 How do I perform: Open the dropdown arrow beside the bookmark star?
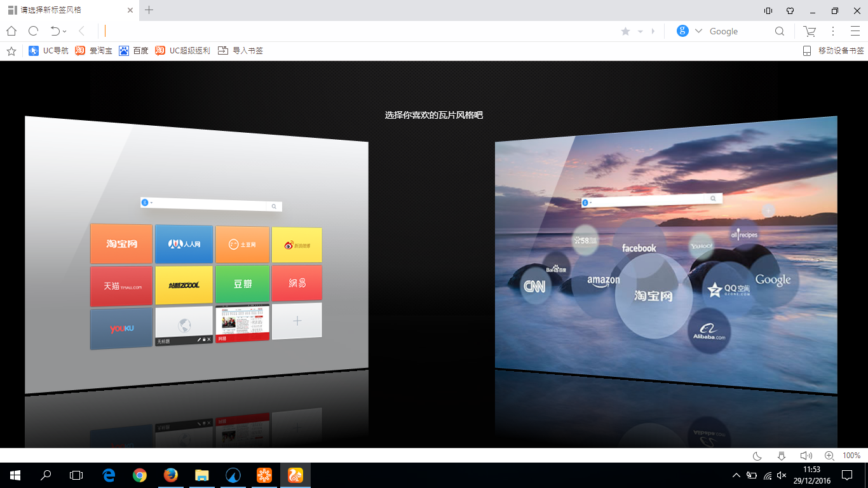641,31
